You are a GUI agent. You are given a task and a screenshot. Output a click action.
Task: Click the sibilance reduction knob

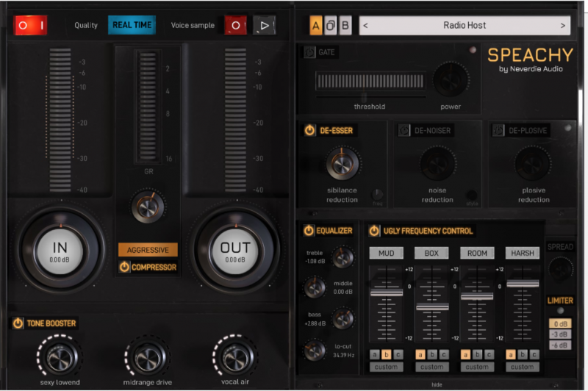coord(342,163)
